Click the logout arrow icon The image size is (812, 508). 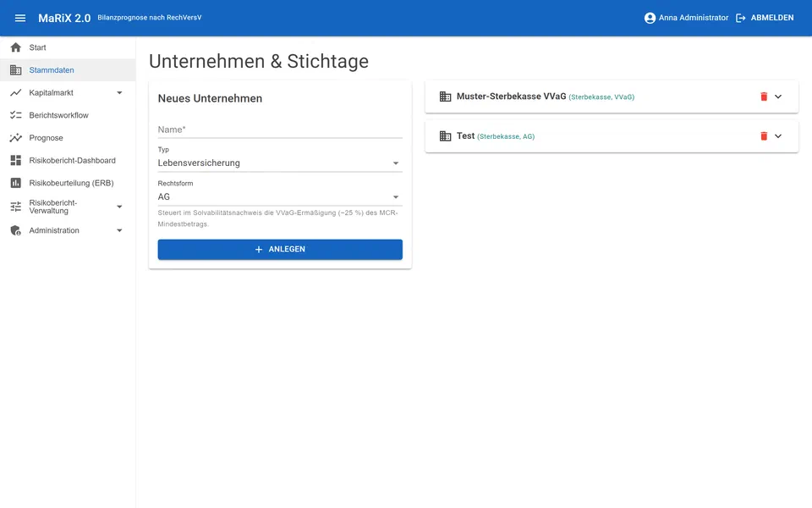coord(741,18)
